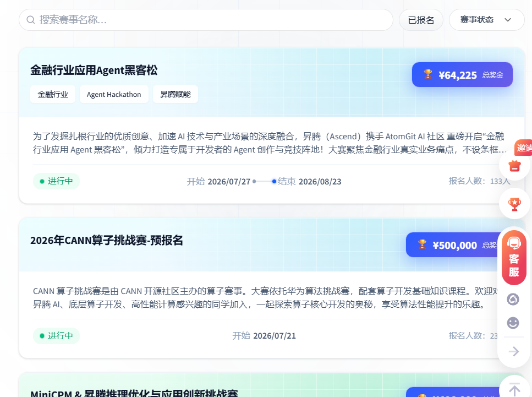Viewport: 532px width, 397px height.
Task: Click the trophy icon beside ¥500,000
Action: (422, 244)
